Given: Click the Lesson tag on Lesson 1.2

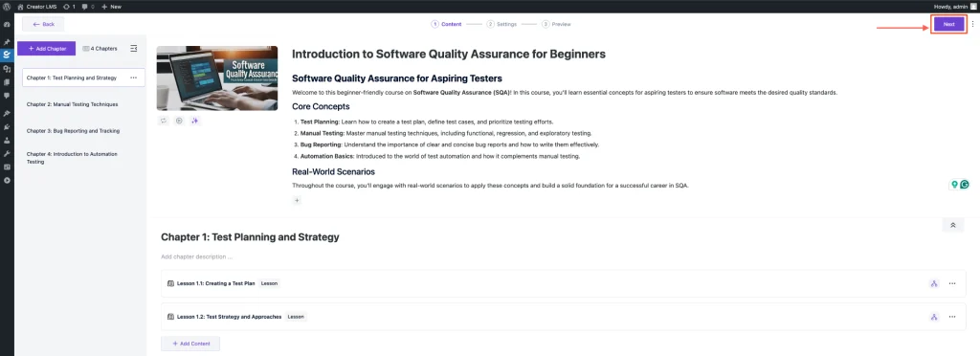Looking at the screenshot, I should 297,317.
